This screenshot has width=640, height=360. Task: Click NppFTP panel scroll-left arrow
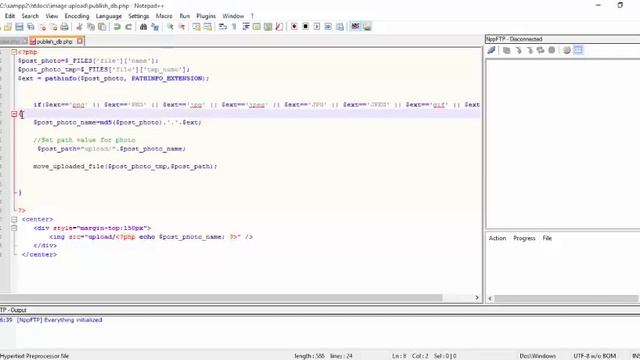[x=490, y=298]
